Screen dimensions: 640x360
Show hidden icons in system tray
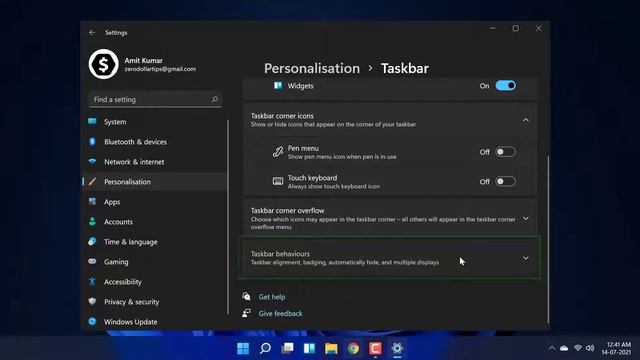coord(552,348)
